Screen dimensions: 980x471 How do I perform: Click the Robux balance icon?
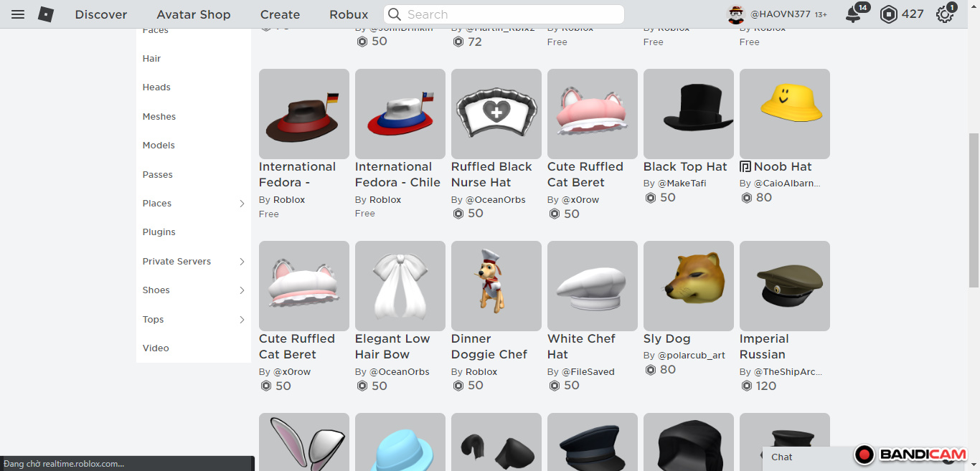tap(889, 14)
